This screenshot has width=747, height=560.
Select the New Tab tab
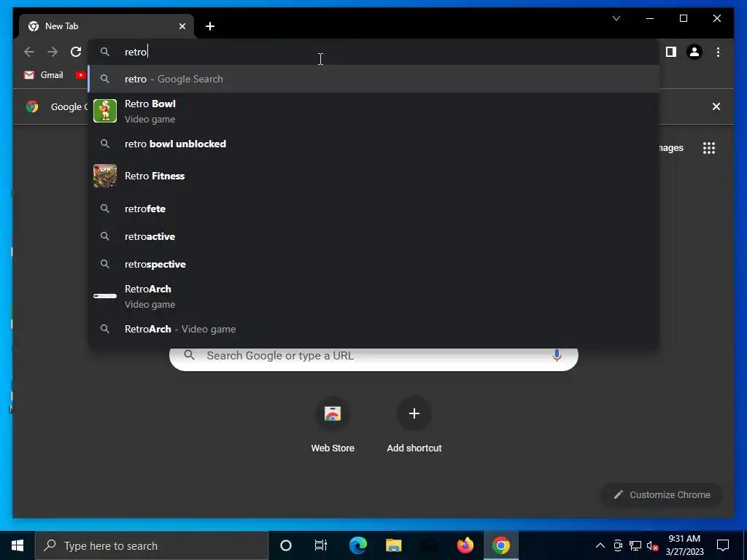pos(107,26)
